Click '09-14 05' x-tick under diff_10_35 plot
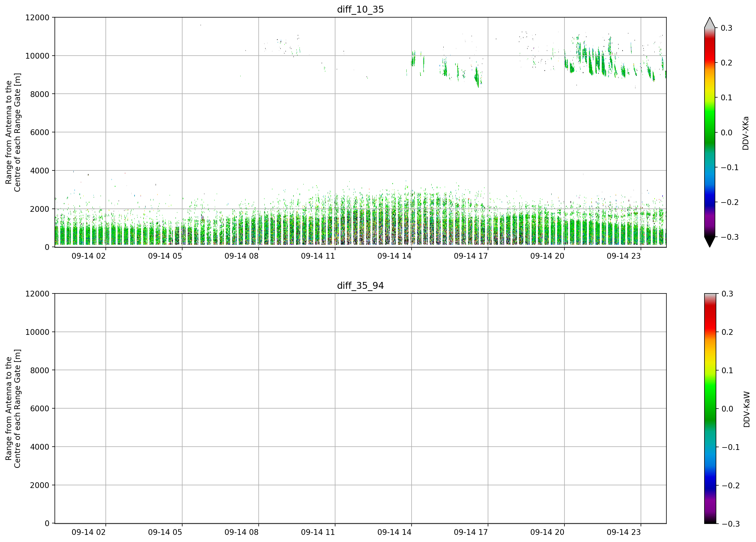This screenshot has height=542, width=756. click(x=165, y=256)
